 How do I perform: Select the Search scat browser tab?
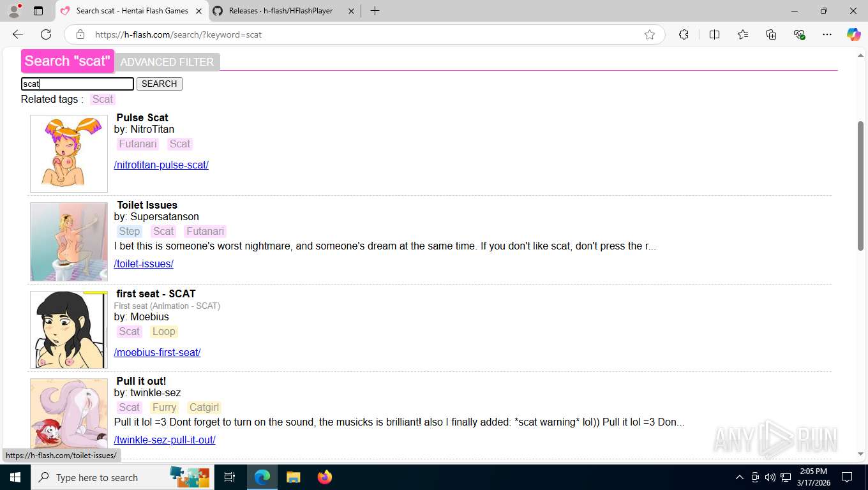tap(131, 11)
